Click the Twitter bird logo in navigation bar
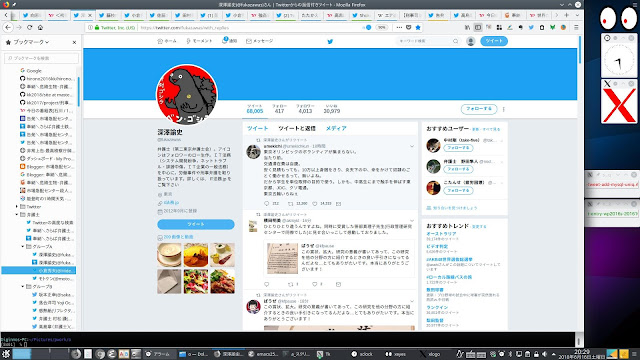This screenshot has width=640, height=360. click(330, 41)
